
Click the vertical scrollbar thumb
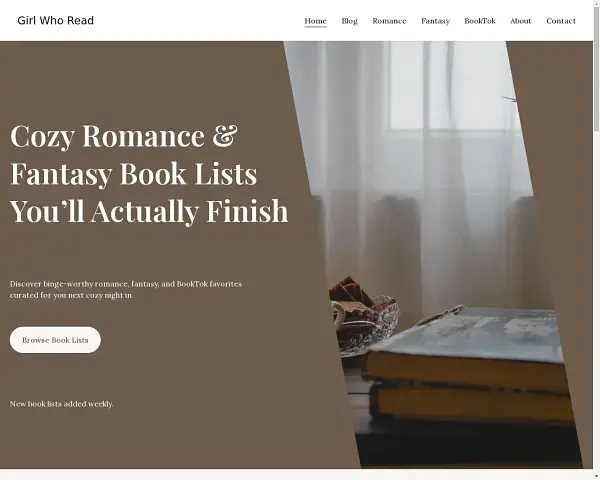click(x=597, y=69)
